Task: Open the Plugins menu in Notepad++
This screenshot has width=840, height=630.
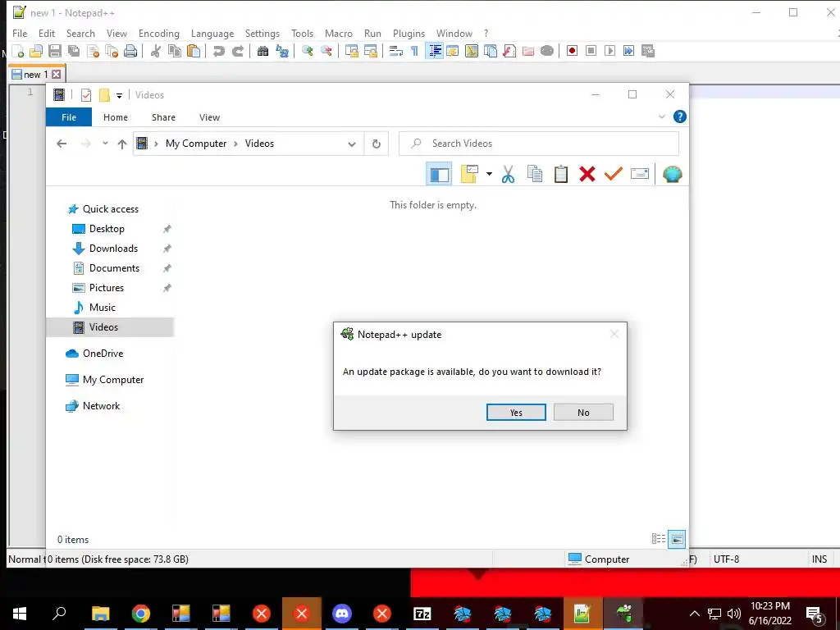Action: click(x=409, y=33)
